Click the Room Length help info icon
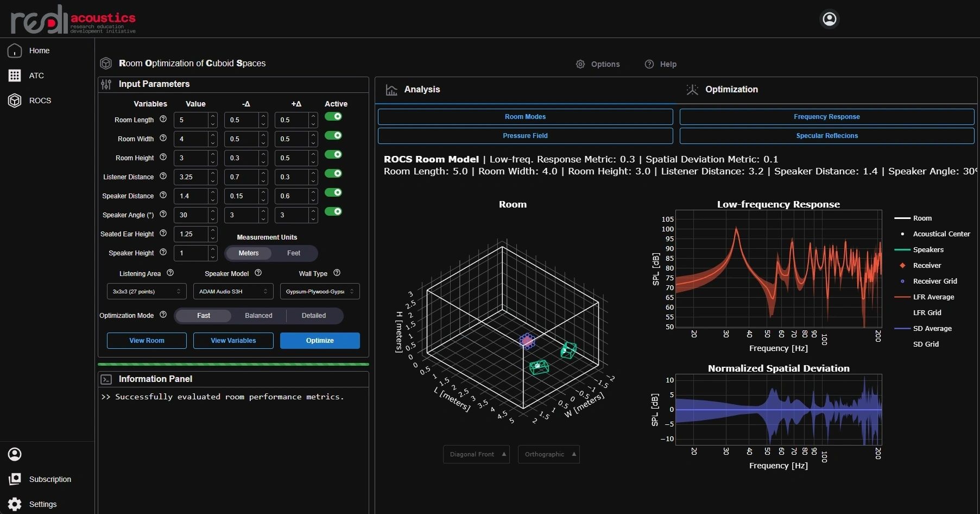Viewport: 980px width, 514px height. point(163,119)
